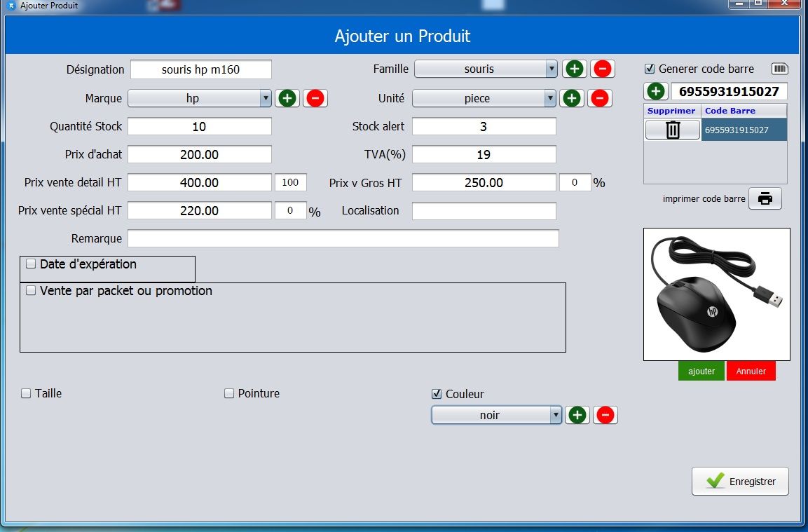Open the Couleur dropdown showing noir
The image size is (808, 532).
click(496, 415)
